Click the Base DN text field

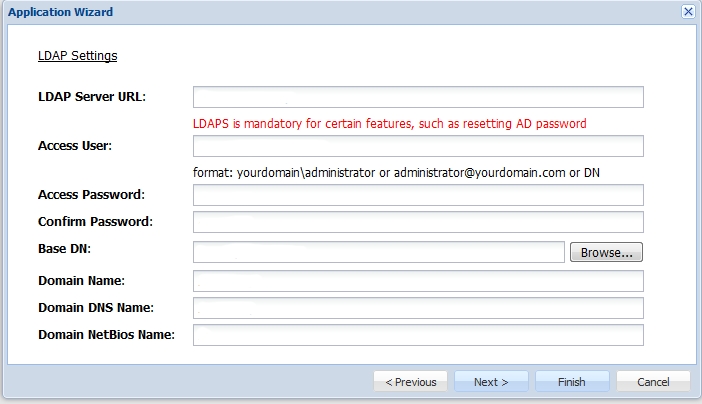click(x=379, y=252)
